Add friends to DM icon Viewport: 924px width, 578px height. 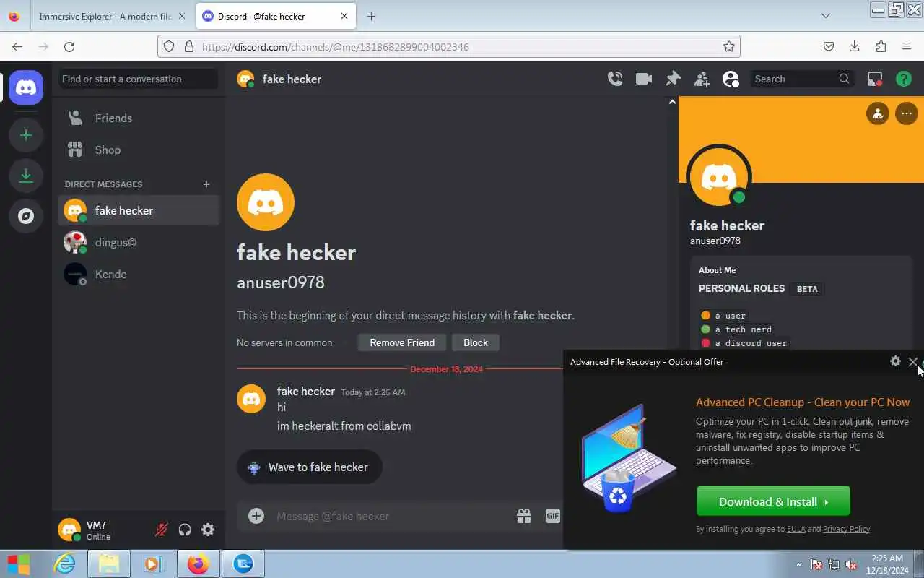pos(702,79)
